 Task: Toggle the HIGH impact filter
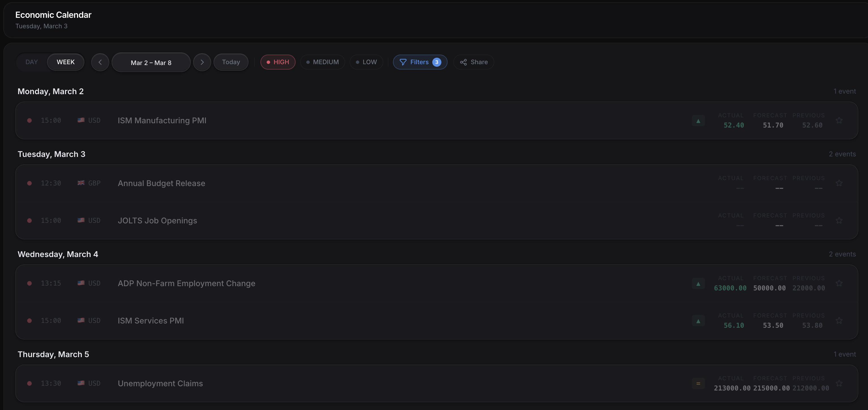(x=278, y=62)
